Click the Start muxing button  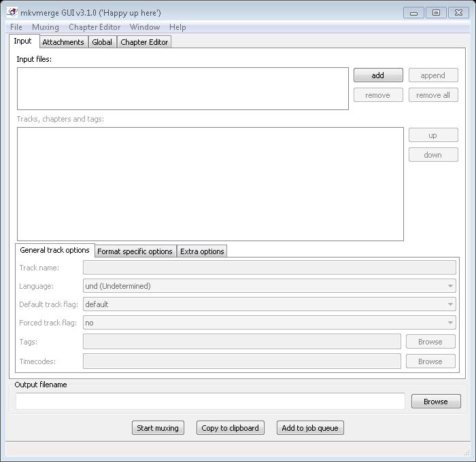coord(158,428)
